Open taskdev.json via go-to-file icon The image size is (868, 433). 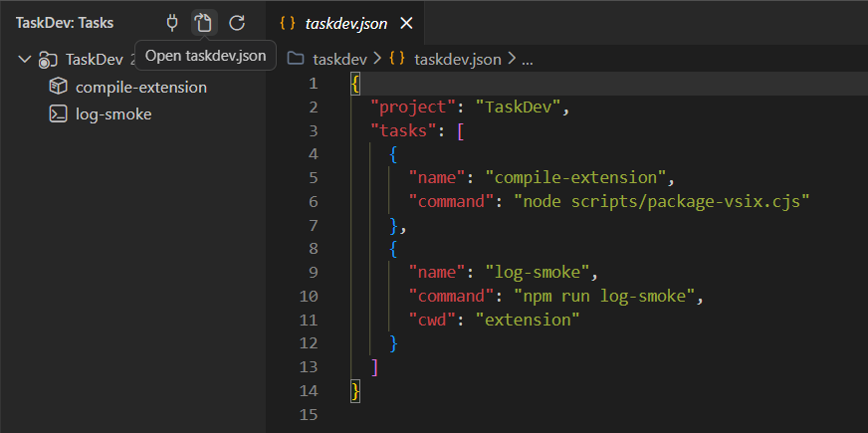point(204,23)
